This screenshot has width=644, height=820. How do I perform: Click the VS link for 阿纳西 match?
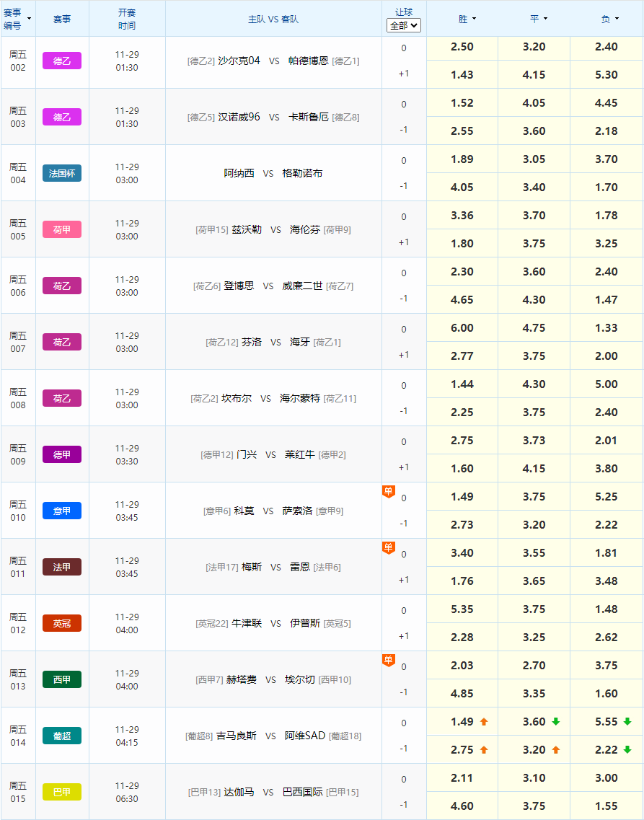click(x=268, y=173)
